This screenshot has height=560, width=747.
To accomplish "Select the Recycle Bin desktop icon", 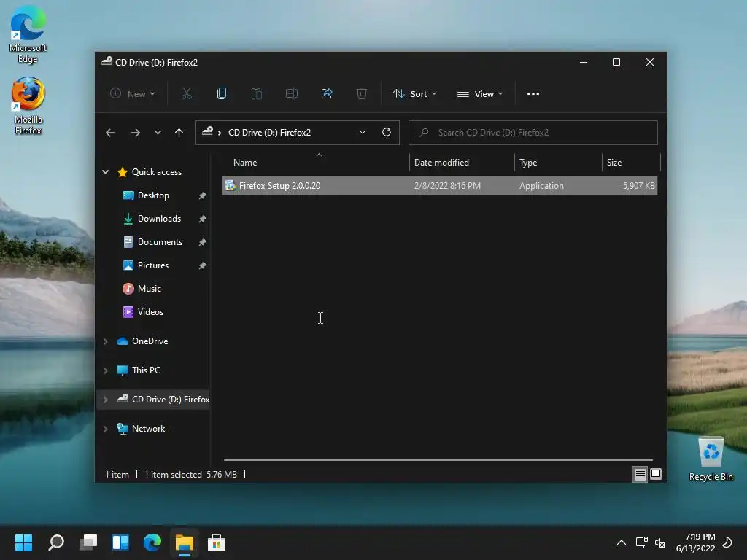I will point(711,459).
